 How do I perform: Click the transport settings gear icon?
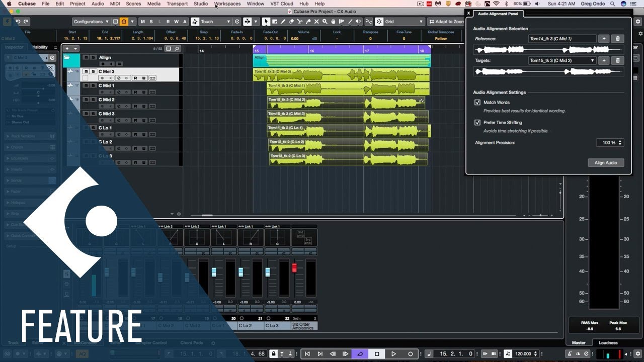tap(638, 354)
